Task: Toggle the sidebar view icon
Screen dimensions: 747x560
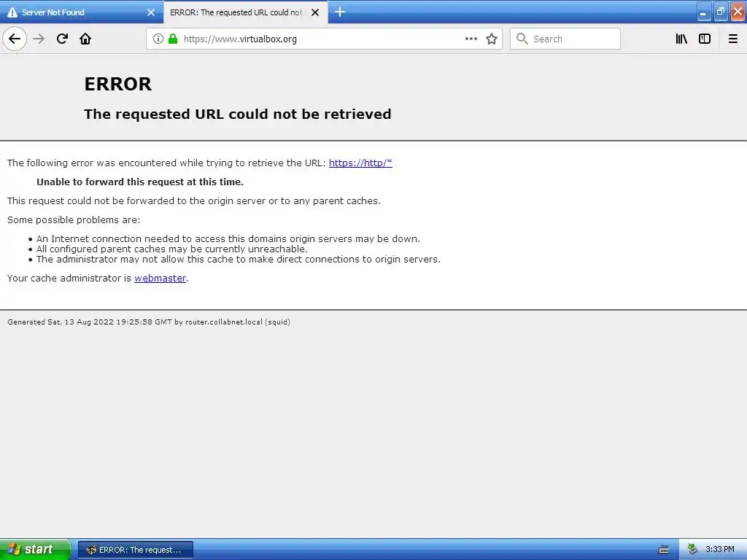Action: (705, 39)
